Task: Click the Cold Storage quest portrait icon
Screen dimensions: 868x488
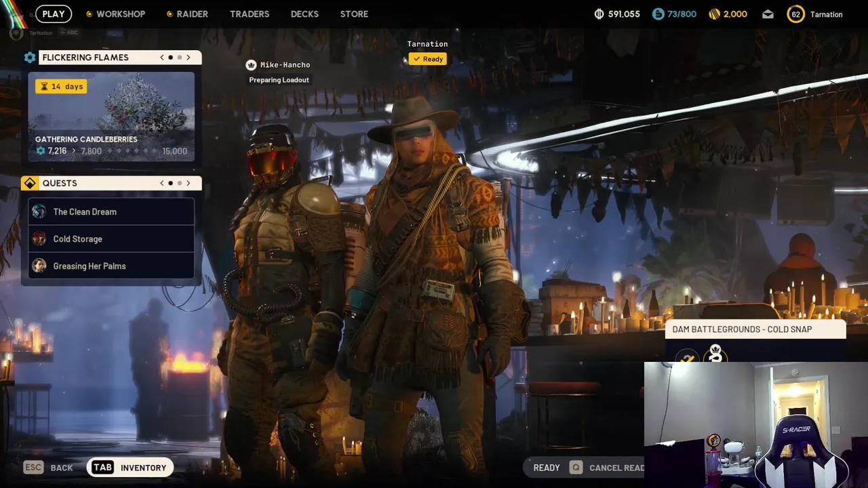Action: [39, 239]
